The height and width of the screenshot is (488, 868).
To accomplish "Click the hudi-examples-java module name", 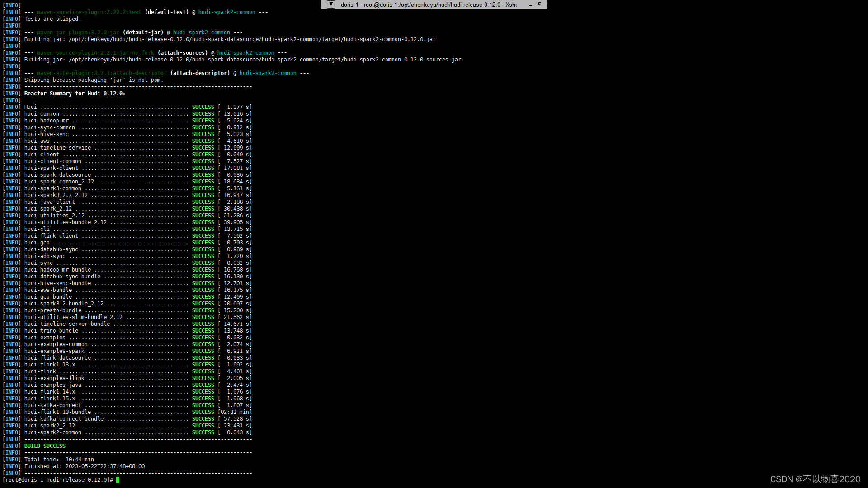I will pyautogui.click(x=53, y=385).
